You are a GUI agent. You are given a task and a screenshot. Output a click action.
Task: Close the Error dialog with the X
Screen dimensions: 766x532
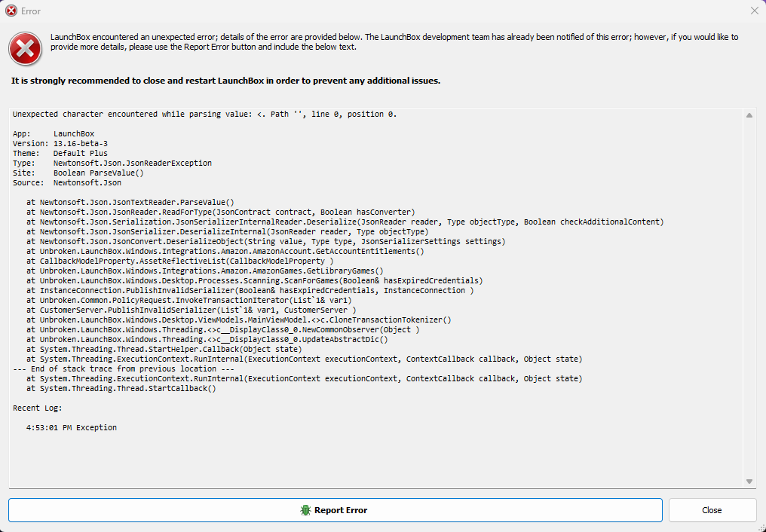point(754,11)
